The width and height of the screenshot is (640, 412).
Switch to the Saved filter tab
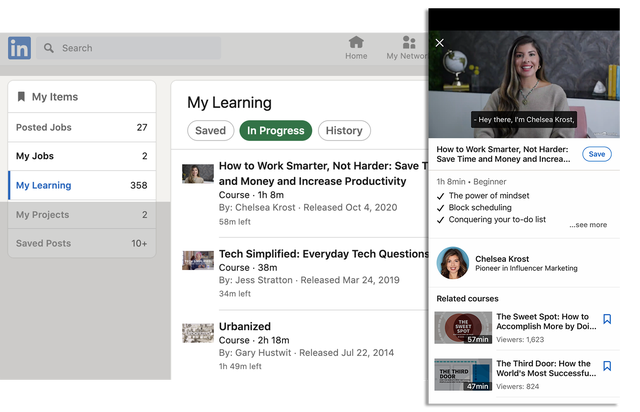pyautogui.click(x=211, y=131)
